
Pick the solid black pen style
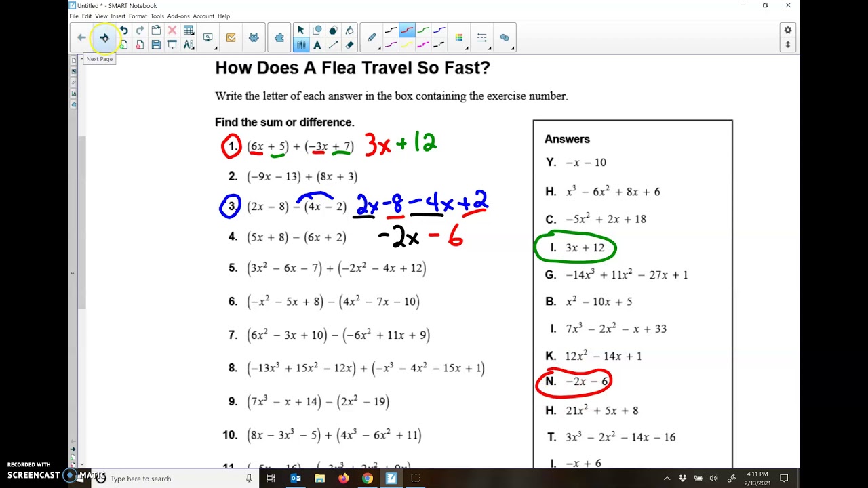(x=391, y=30)
